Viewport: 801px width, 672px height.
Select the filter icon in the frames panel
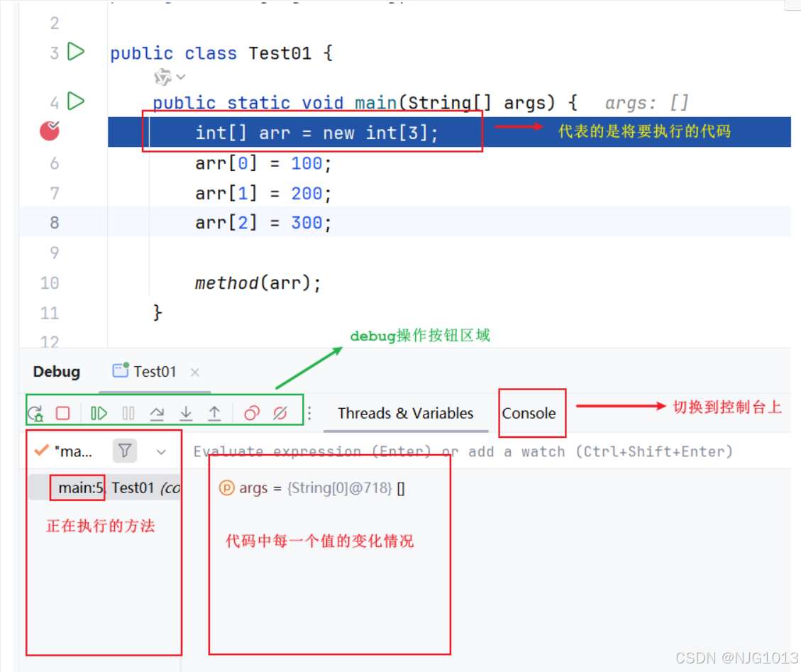[124, 451]
